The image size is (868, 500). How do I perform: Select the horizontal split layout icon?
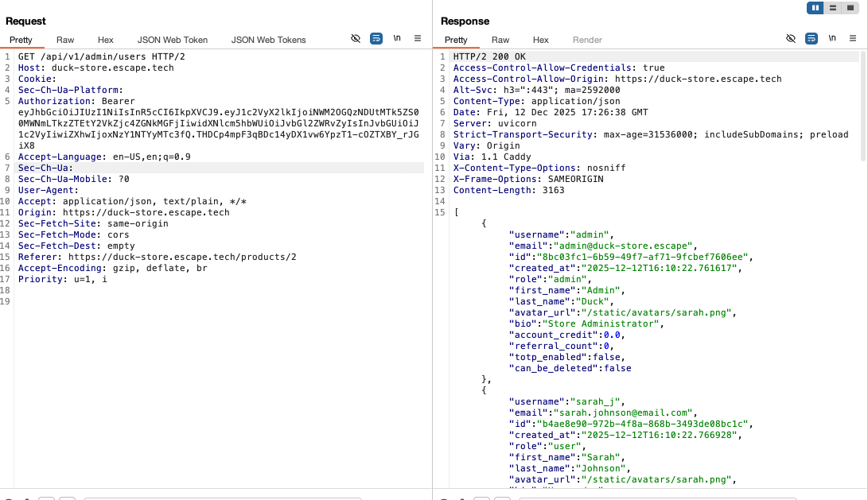tap(832, 8)
